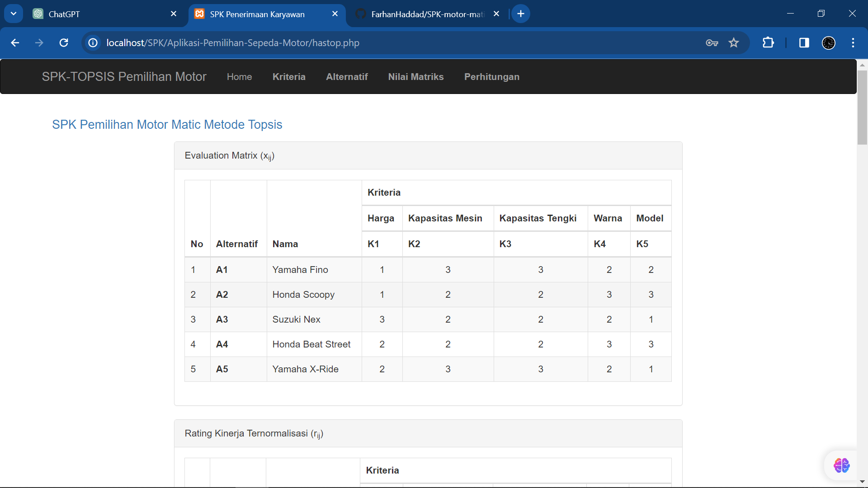868x488 pixels.
Task: Bookmark this page with the star icon
Action: click(734, 43)
